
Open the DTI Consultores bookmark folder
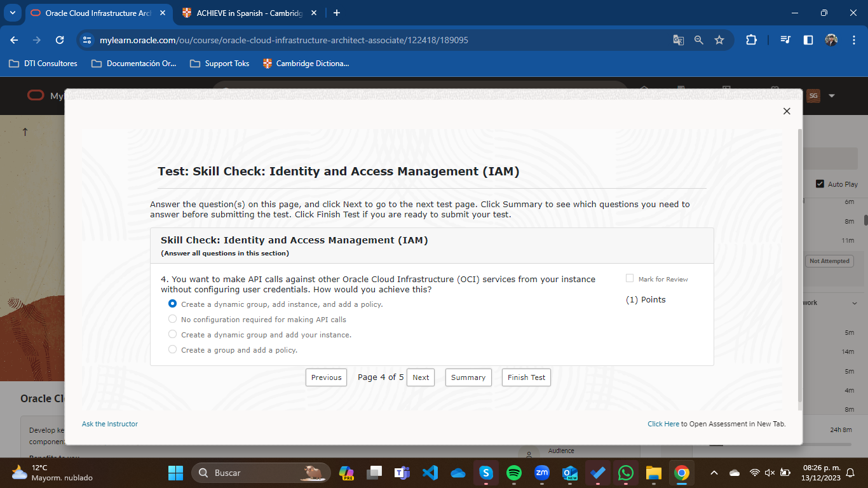coord(44,64)
